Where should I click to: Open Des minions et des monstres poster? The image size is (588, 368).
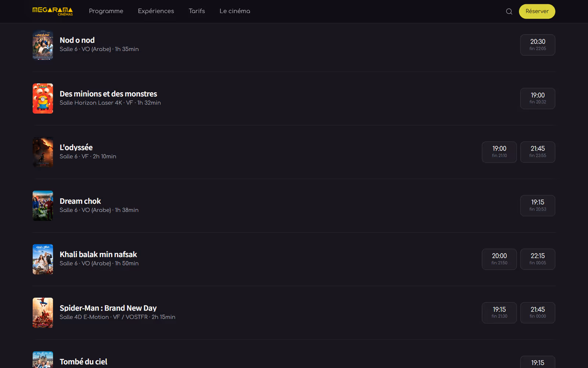point(43,99)
